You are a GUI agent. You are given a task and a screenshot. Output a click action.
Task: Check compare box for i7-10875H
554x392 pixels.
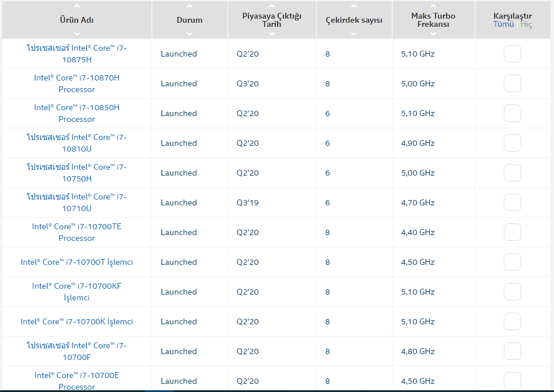pos(513,54)
